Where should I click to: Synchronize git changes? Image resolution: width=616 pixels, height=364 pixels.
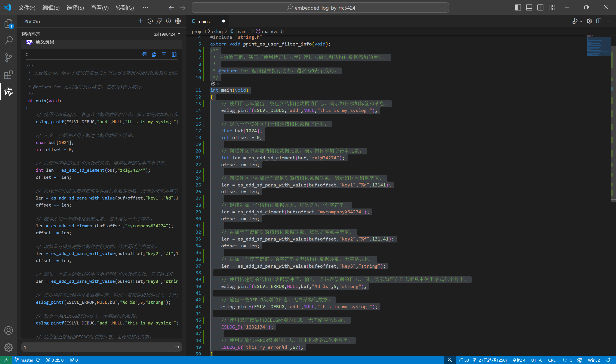tap(38, 360)
